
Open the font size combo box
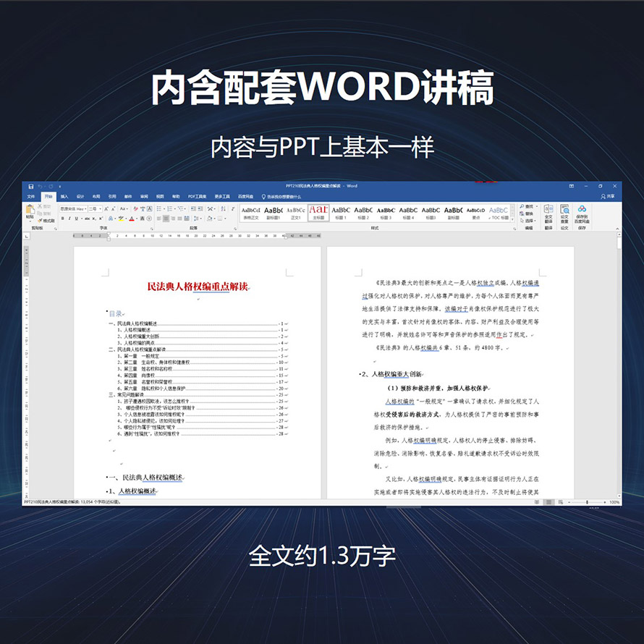tap(96, 209)
